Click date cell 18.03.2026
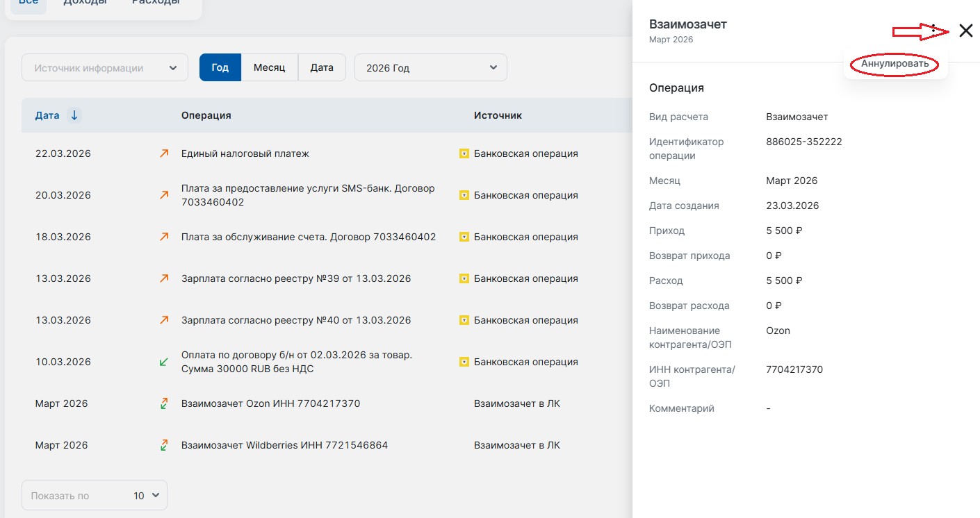 tap(63, 237)
